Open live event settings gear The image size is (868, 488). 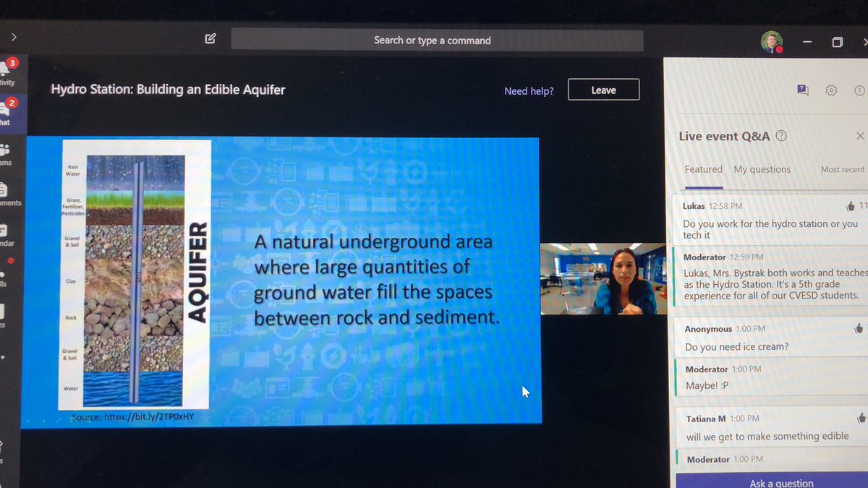point(831,90)
